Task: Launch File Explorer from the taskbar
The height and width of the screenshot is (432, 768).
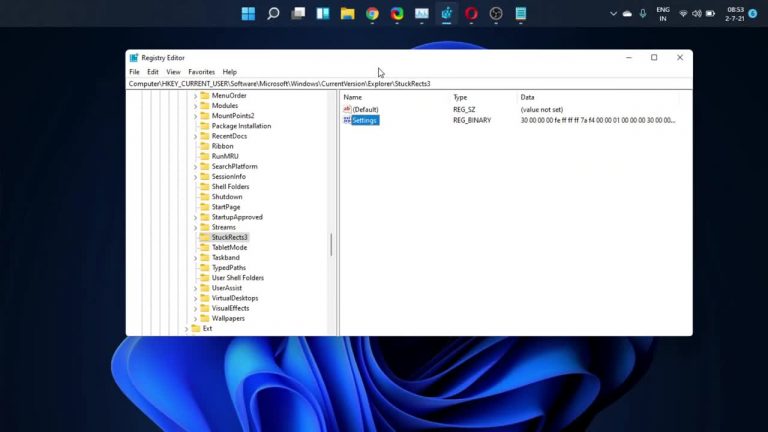Action: [348, 14]
